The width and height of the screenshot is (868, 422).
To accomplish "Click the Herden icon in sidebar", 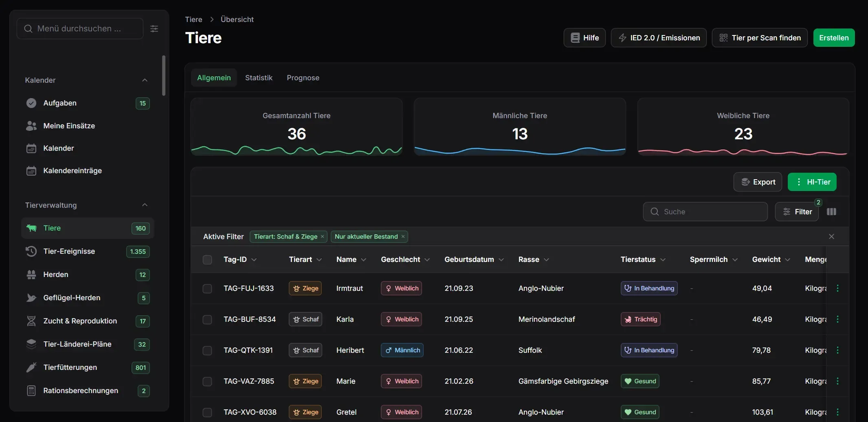I will tap(31, 275).
